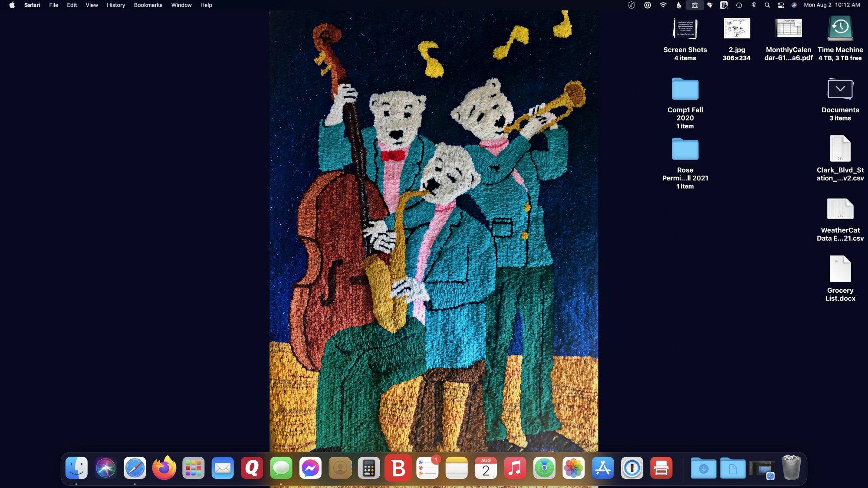
Task: Open Spotlight search magnifier
Action: pyautogui.click(x=767, y=5)
